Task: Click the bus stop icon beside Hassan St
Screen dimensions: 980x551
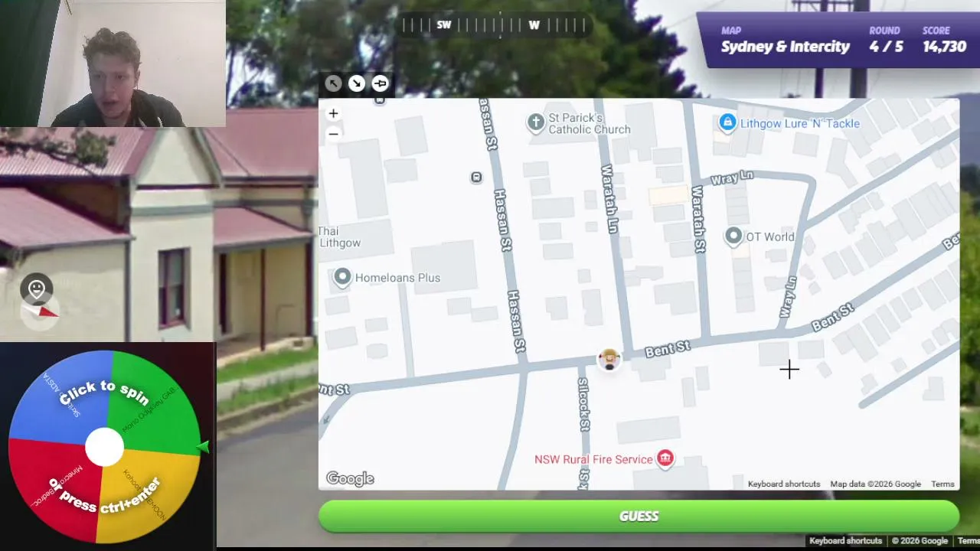Action: 476,178
